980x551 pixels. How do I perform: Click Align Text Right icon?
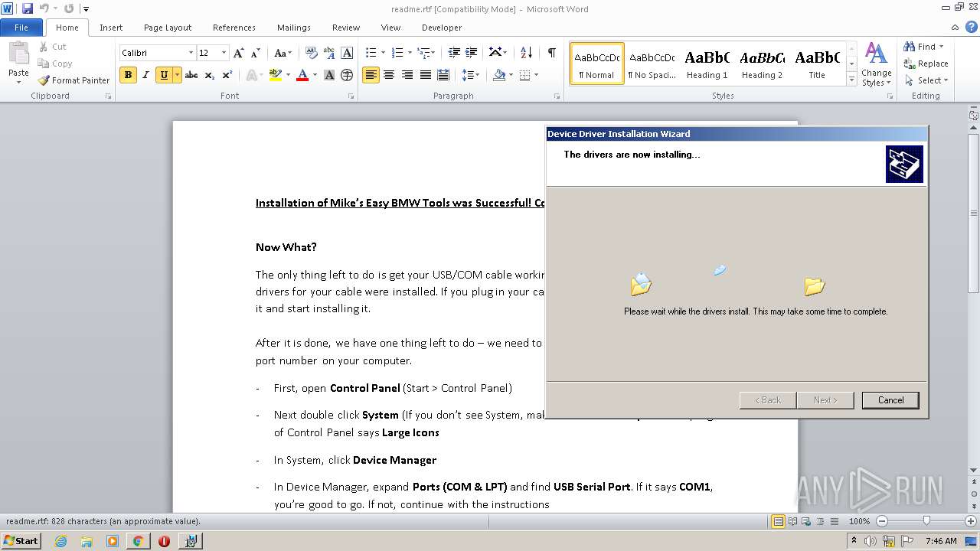click(407, 75)
